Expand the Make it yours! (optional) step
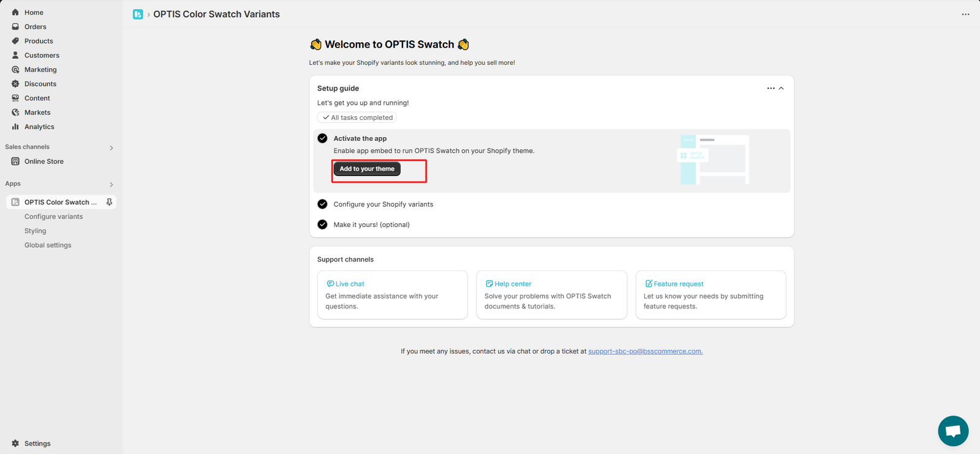The image size is (980, 454). (x=372, y=225)
